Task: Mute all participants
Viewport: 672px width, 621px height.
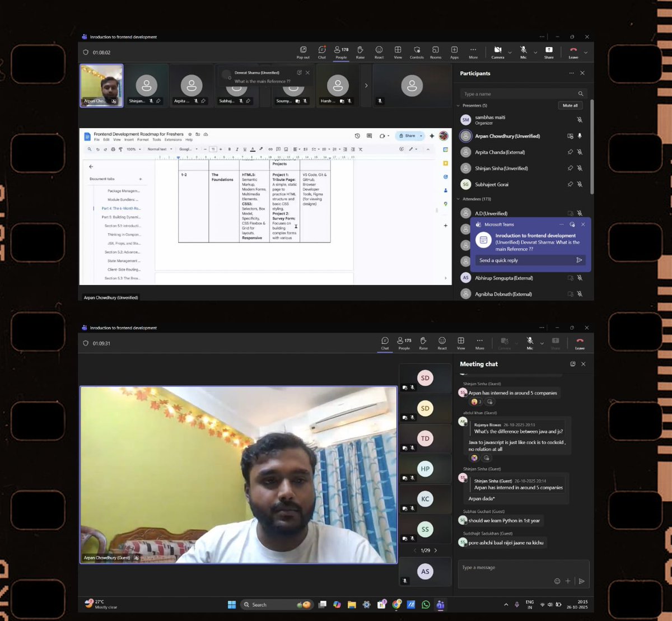Action: coord(570,105)
